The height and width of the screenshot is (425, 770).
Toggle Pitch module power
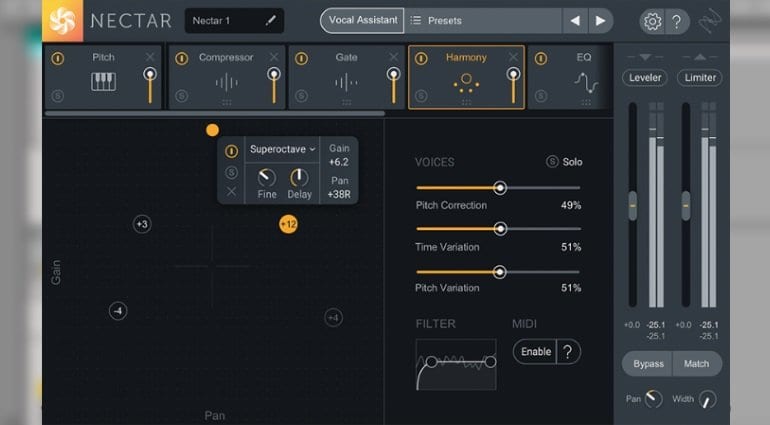[57, 58]
